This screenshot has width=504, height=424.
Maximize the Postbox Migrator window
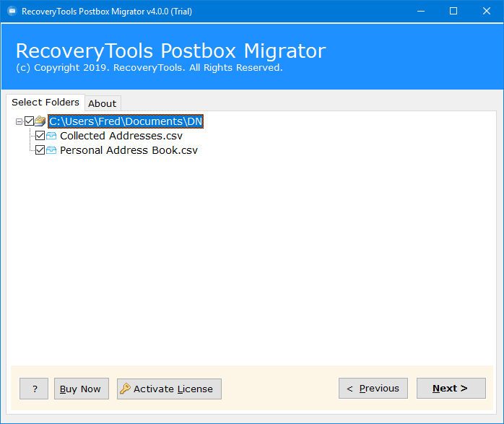tap(453, 12)
